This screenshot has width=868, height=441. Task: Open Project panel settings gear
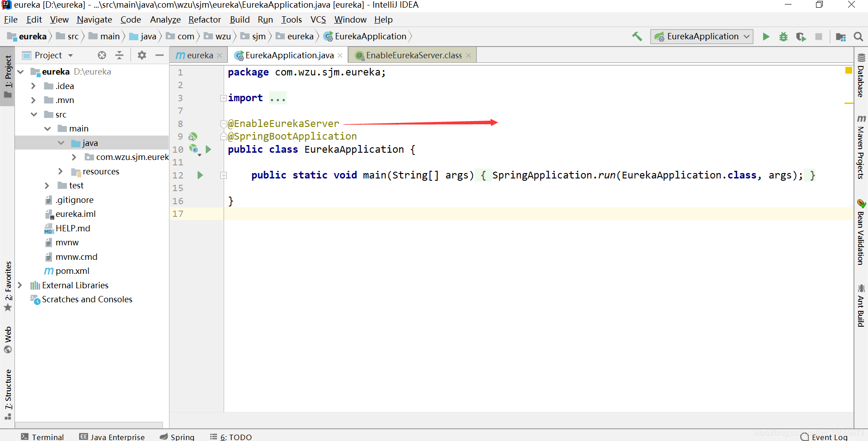click(142, 55)
